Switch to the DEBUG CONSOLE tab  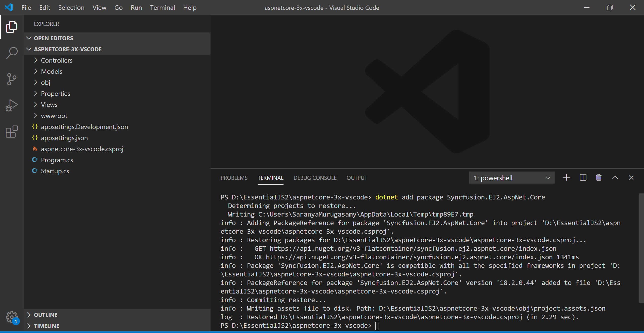315,178
